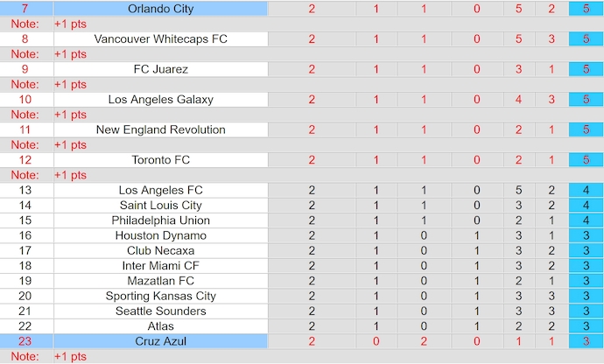The height and width of the screenshot is (364, 604).
Task: Select the Seattle Sounders team name
Action: click(x=161, y=311)
